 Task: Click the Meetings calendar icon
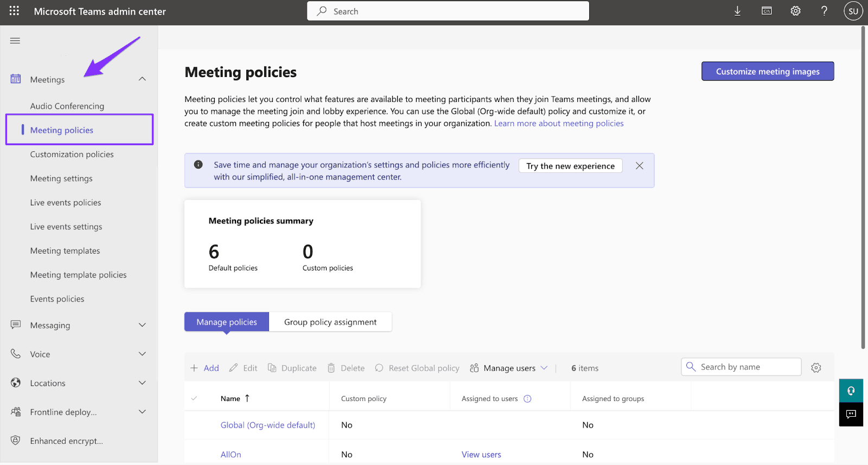coord(16,79)
